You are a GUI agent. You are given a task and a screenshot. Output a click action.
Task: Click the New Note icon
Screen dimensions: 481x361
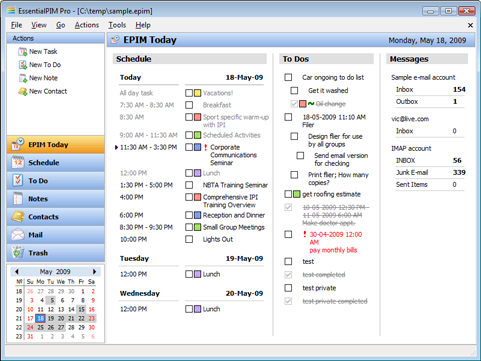[23, 78]
